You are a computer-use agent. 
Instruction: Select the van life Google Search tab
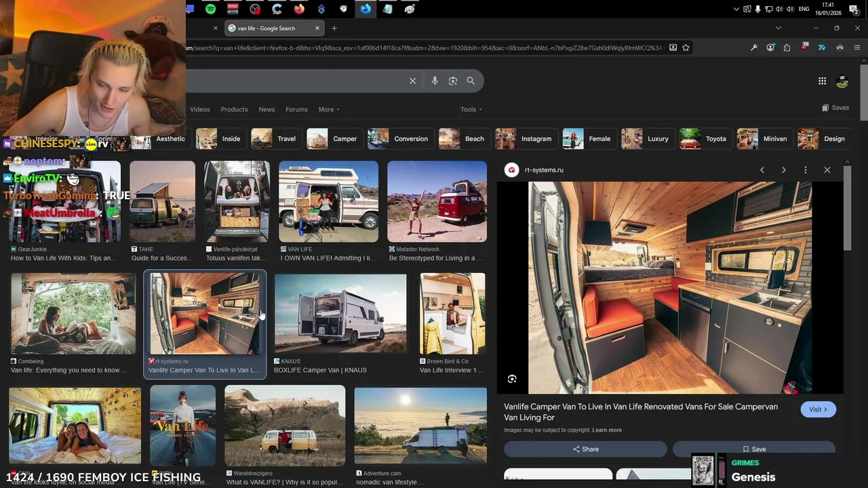pos(273,28)
